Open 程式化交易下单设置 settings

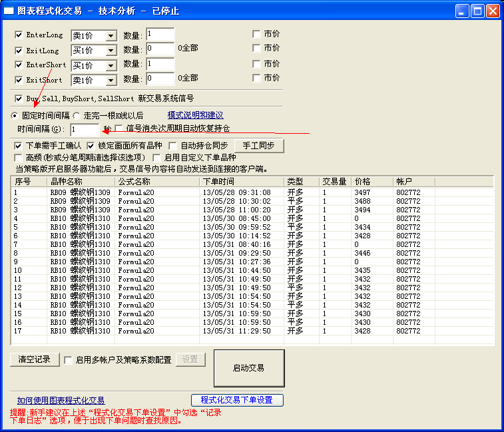coord(237,400)
